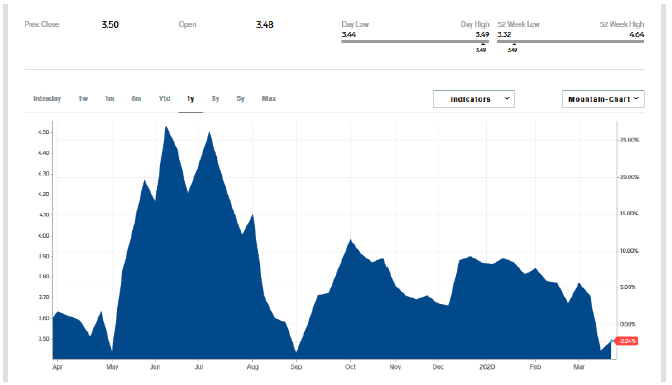This screenshot has height=385, width=672.
Task: Select the Max time range
Action: coord(269,99)
